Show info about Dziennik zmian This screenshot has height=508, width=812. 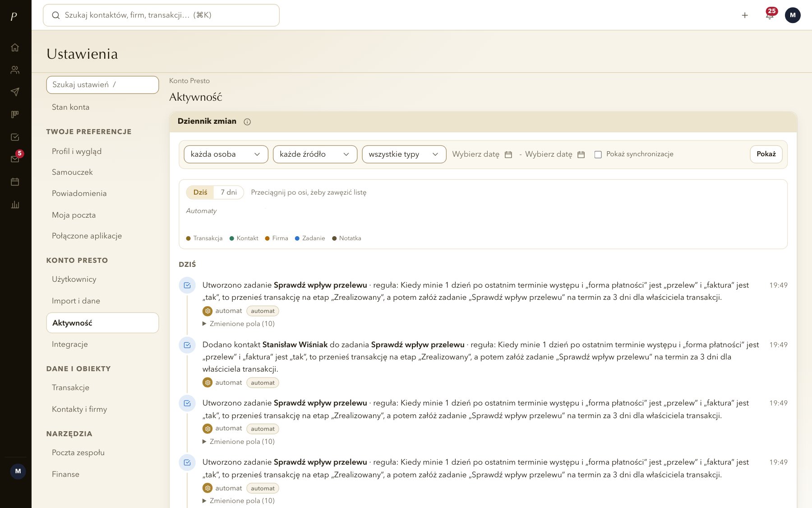pyautogui.click(x=247, y=121)
